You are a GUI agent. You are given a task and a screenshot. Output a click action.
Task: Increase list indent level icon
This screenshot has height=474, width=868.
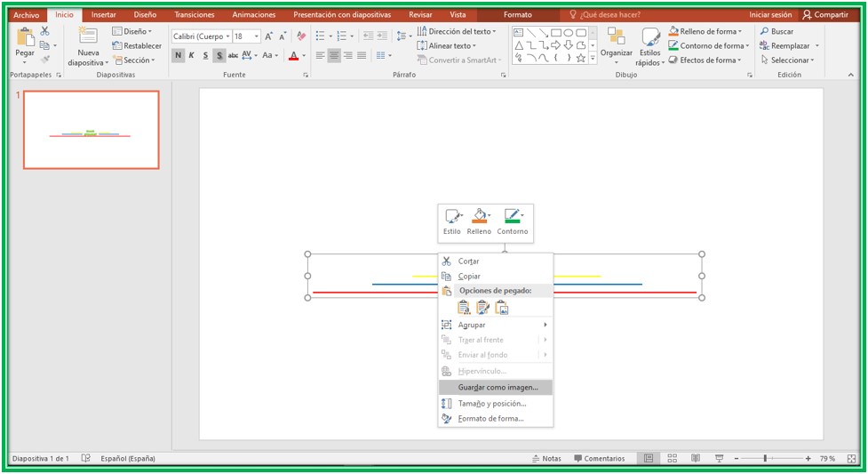pos(382,36)
